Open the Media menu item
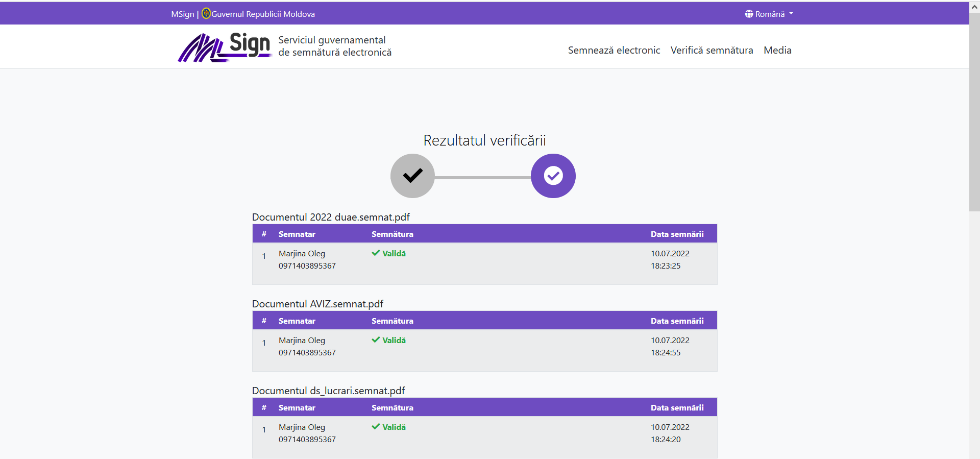 click(x=777, y=50)
